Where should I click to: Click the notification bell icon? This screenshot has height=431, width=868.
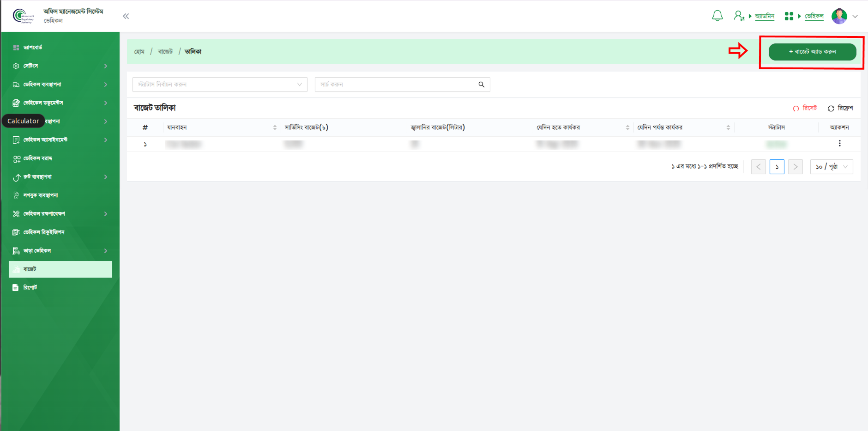[717, 16]
